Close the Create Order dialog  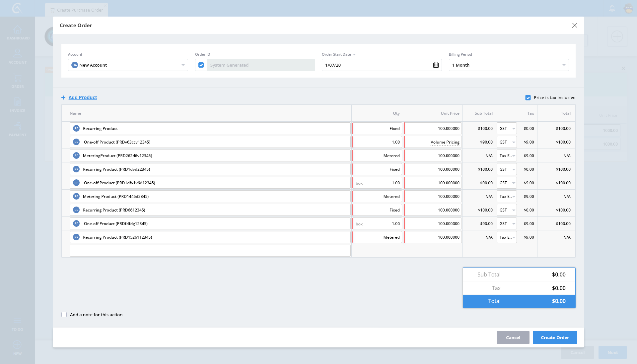click(x=575, y=26)
